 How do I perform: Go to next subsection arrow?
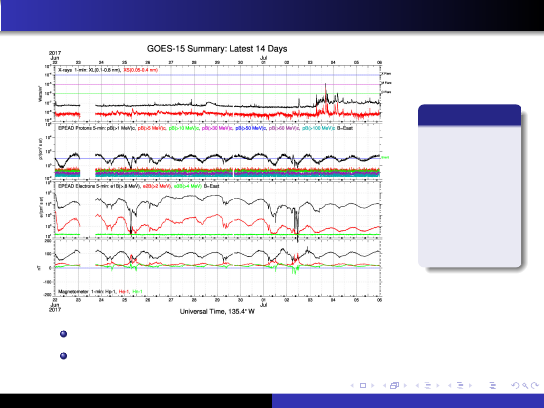[438, 385]
